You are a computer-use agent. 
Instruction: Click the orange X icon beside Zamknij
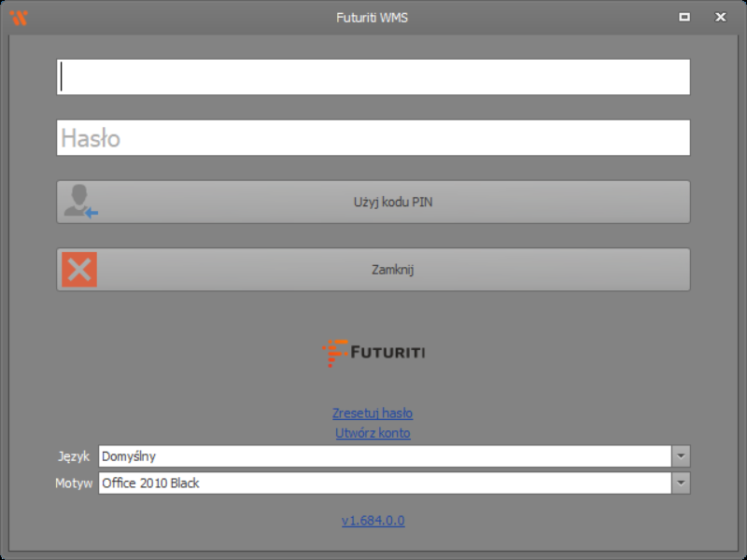tap(79, 270)
